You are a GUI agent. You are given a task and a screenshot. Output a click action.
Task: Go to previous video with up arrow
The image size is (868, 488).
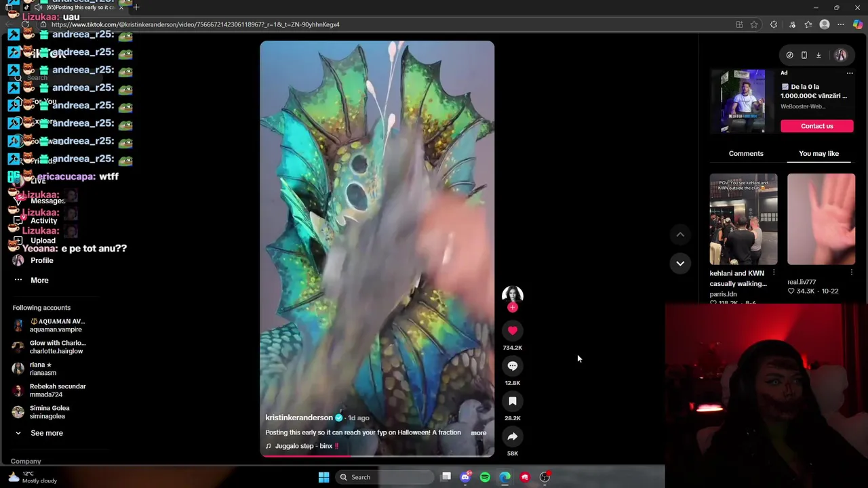tap(680, 235)
